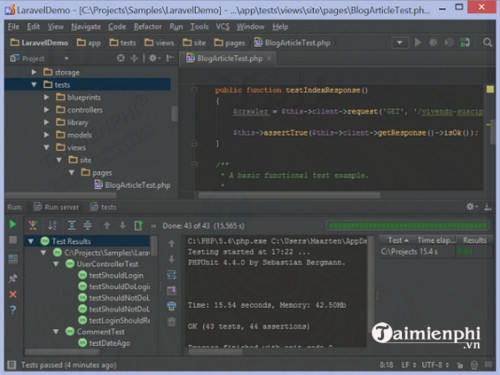Image resolution: width=500 pixels, height=375 pixels.
Task: Sort by Time elapsed column header
Action: click(x=436, y=240)
